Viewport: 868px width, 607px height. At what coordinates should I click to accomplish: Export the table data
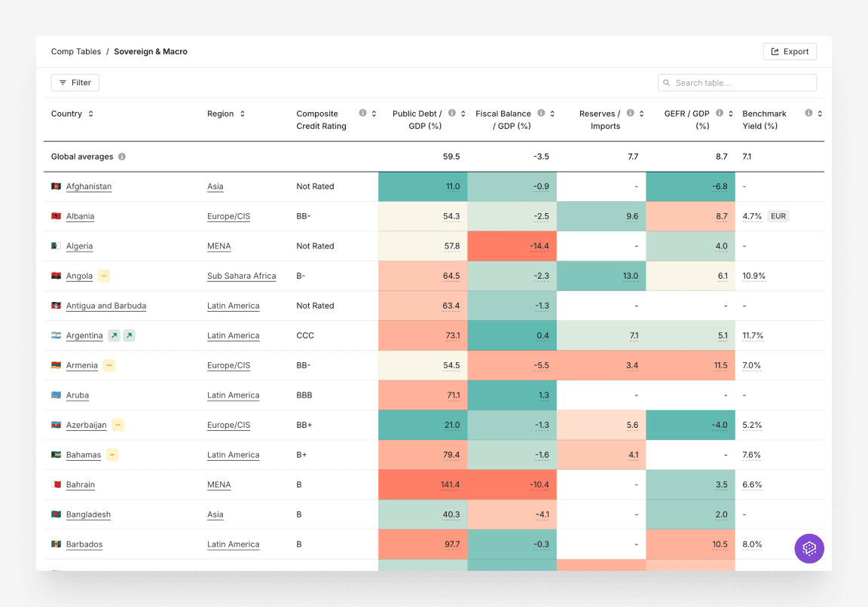tap(790, 52)
